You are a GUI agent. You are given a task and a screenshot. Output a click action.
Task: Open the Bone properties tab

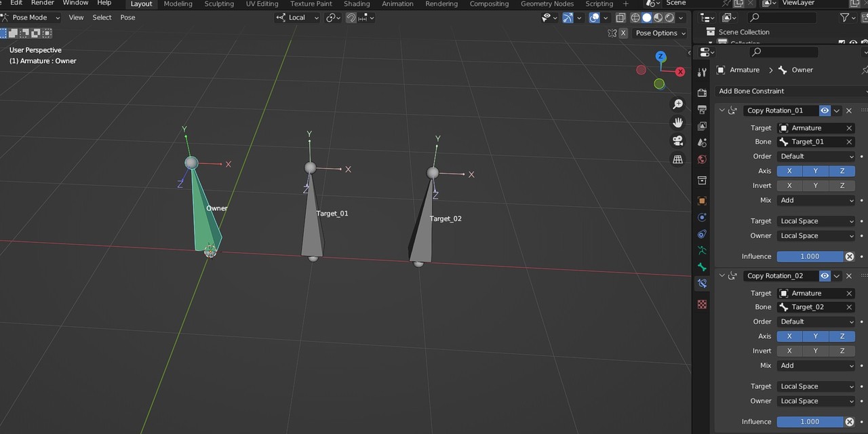[702, 267]
